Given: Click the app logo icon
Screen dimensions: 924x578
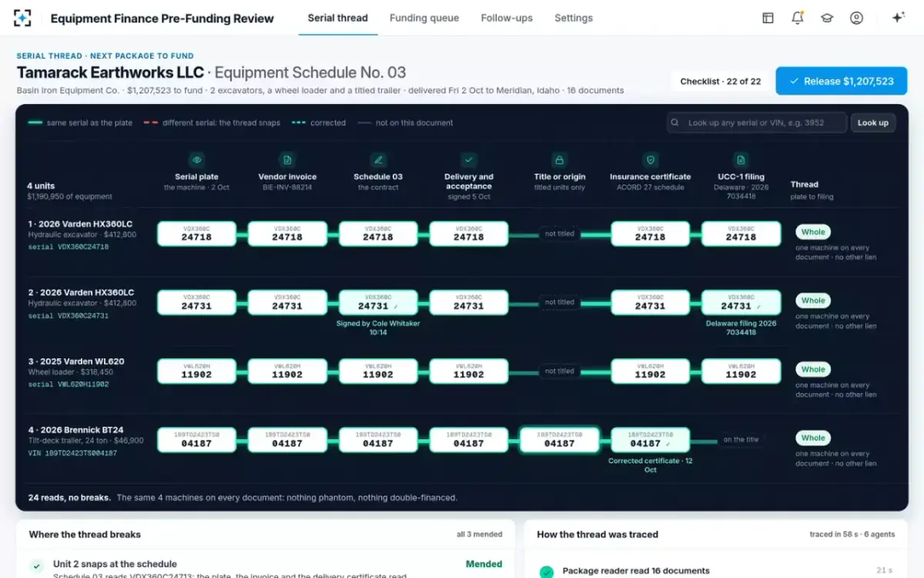Looking at the screenshot, I should point(23,18).
